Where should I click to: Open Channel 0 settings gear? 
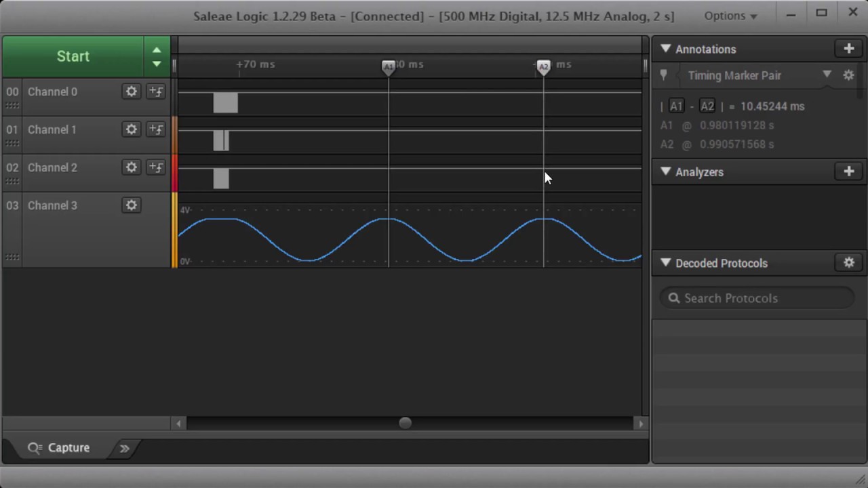pos(132,91)
